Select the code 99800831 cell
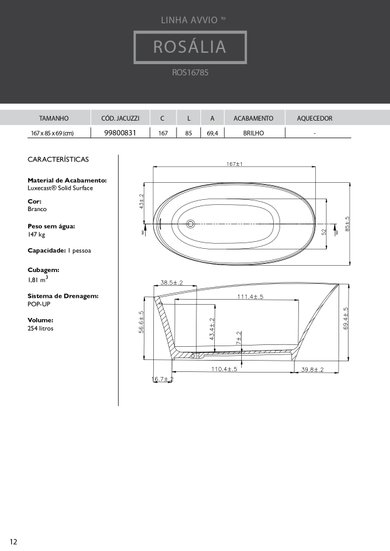Screen dimensions: 390x551 [x=120, y=133]
